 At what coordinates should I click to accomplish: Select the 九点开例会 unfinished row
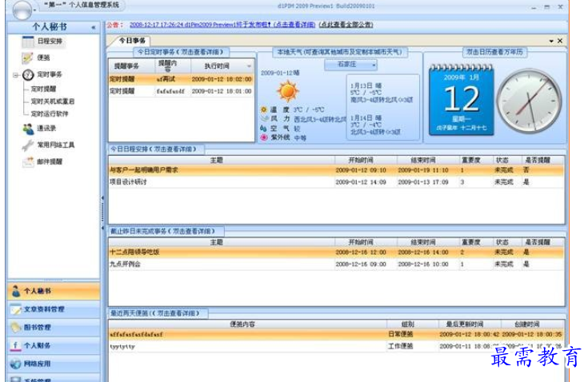[336, 264]
